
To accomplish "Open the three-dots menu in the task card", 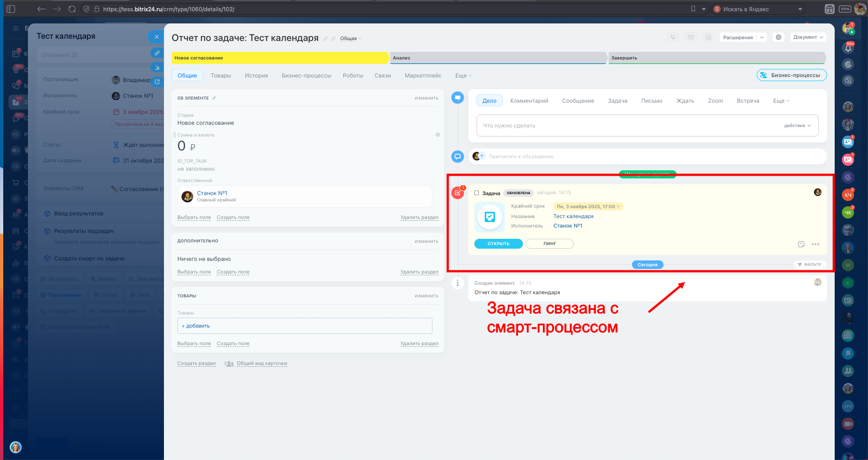I will (x=815, y=244).
